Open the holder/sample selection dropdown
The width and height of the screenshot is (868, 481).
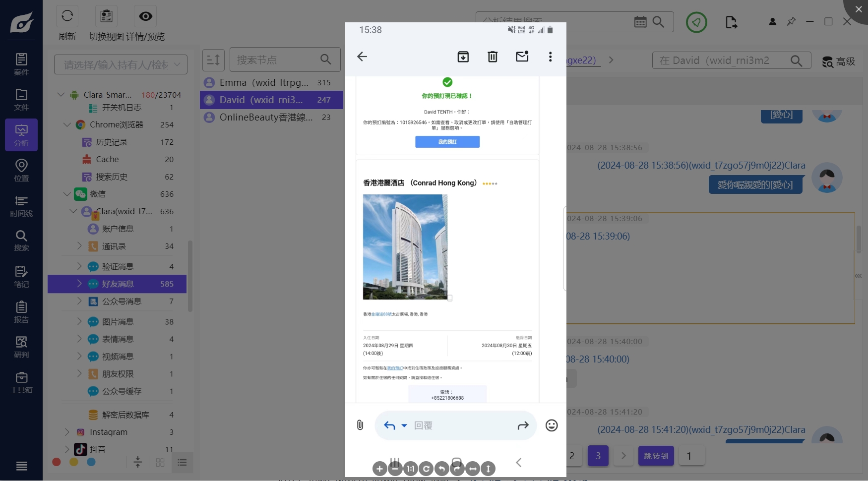click(x=121, y=64)
